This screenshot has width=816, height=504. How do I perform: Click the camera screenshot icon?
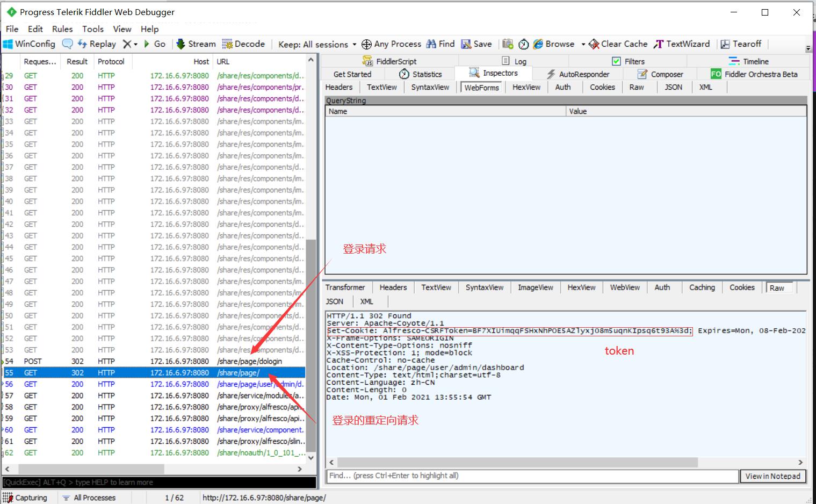[x=508, y=44]
